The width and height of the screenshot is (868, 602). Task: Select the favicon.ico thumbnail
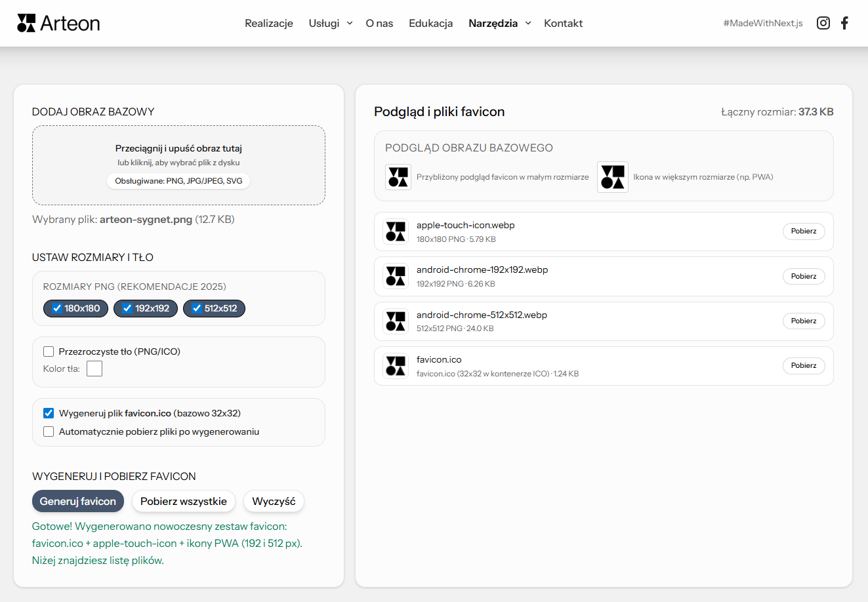[x=396, y=365]
